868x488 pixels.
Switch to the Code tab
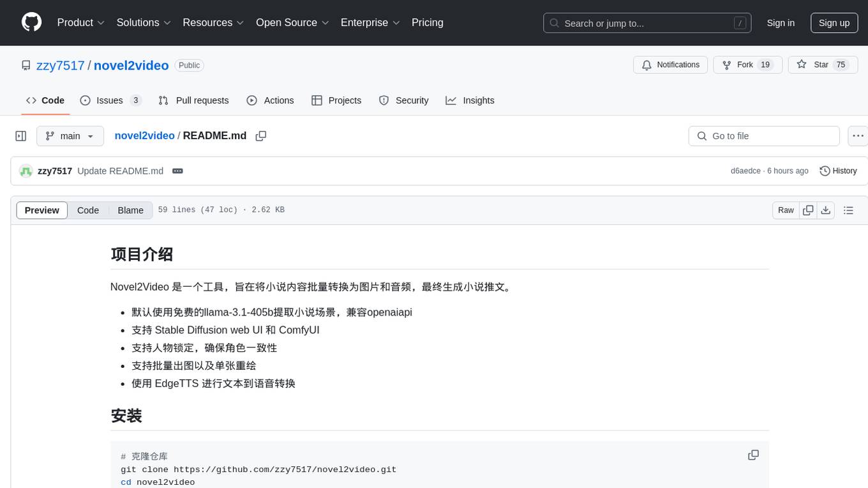point(45,100)
